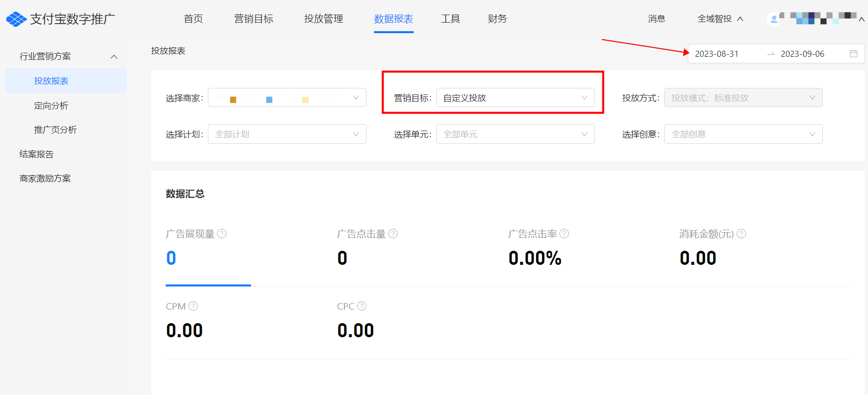The height and width of the screenshot is (395, 868).
Task: Show help for CPM metric
Action: click(193, 306)
